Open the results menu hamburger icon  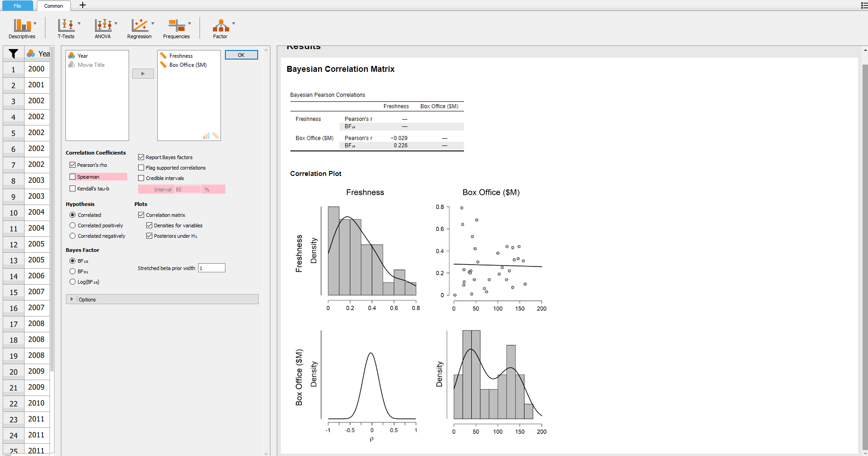click(x=863, y=5)
